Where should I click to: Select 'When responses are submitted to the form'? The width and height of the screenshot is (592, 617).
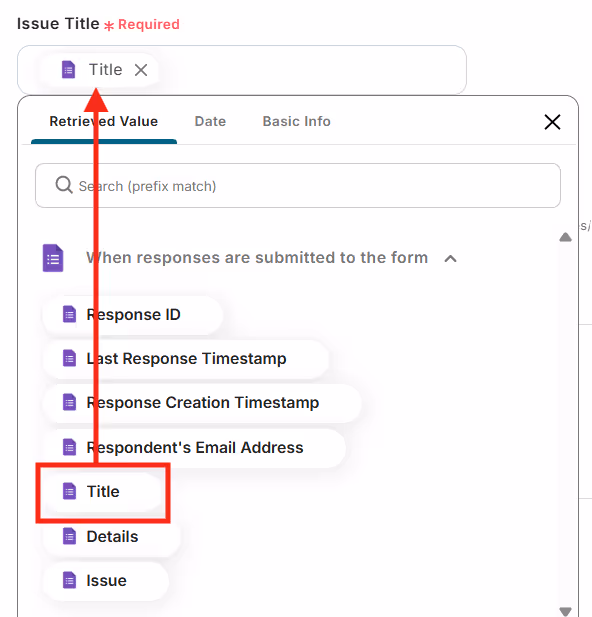257,258
